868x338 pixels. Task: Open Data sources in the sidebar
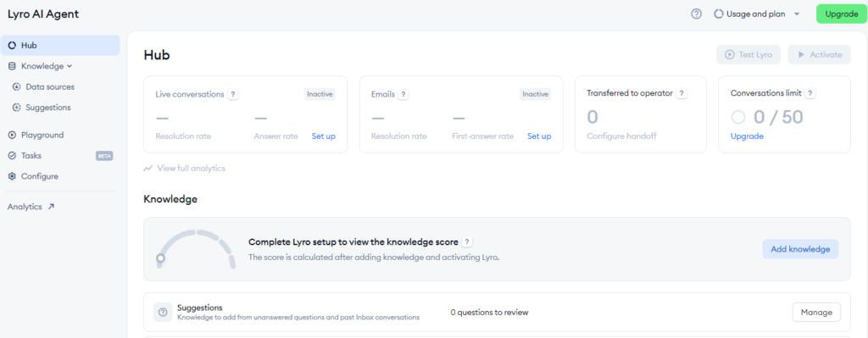(50, 87)
